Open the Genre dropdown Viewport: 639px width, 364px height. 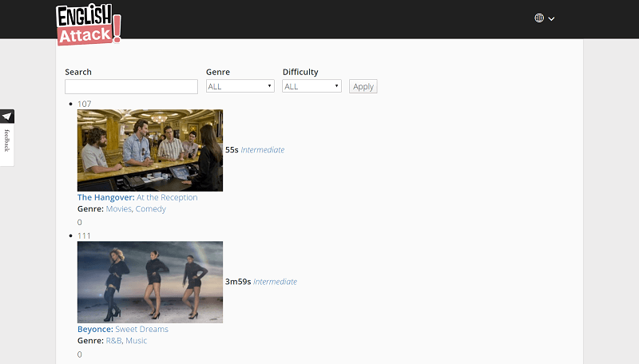click(240, 86)
